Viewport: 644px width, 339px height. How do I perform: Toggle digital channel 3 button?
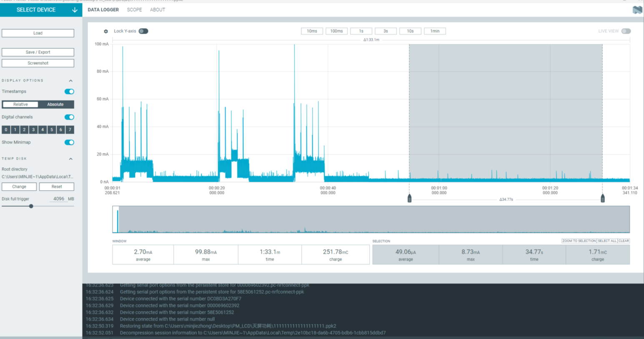(33, 130)
